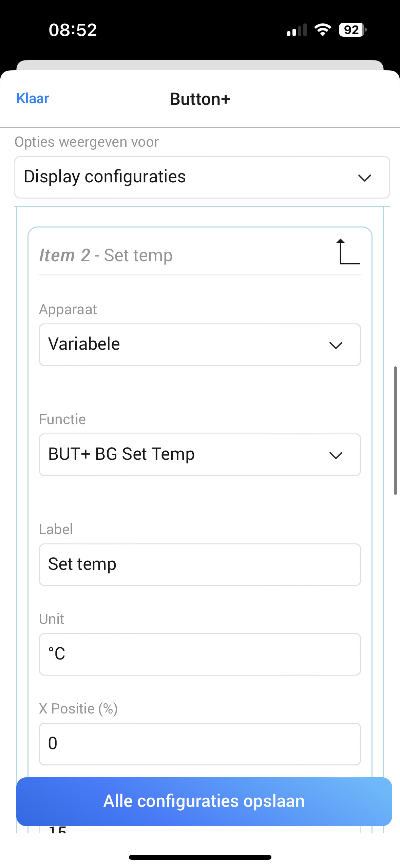The image size is (400, 868).
Task: Tap the move-up arrow icon on Item 2
Action: (348, 252)
